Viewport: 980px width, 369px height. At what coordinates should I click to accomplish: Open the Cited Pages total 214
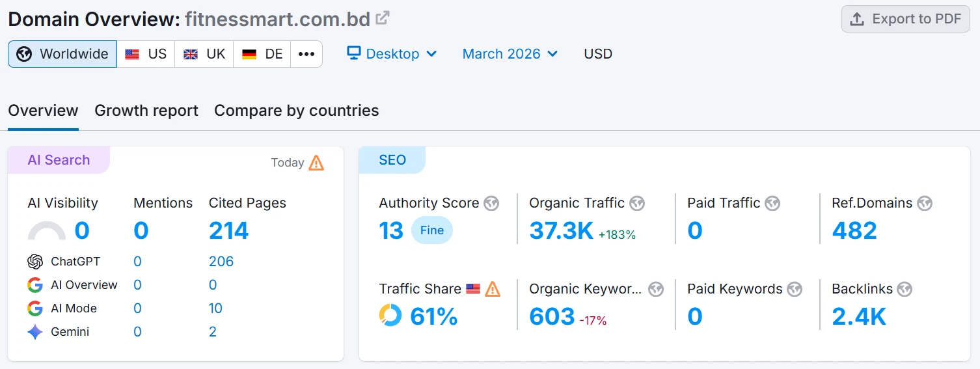tap(229, 231)
